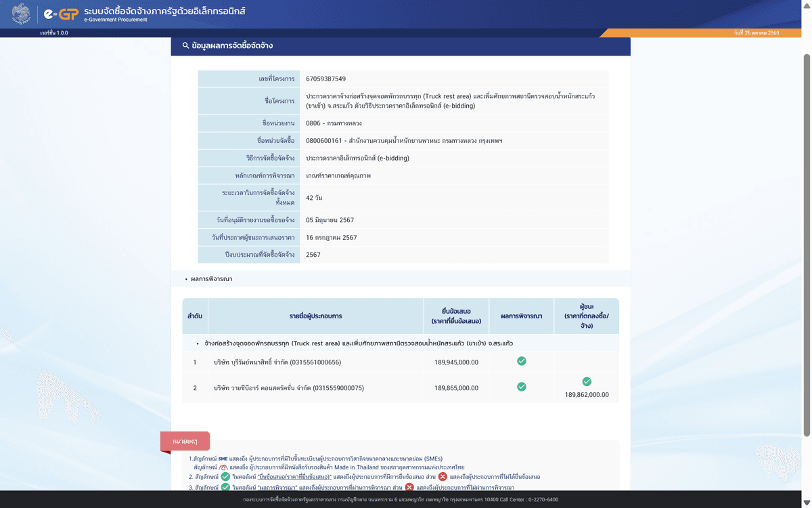Screen dimensions: 812x508
Task: Click the budget year value 2567
Action: [313, 255]
